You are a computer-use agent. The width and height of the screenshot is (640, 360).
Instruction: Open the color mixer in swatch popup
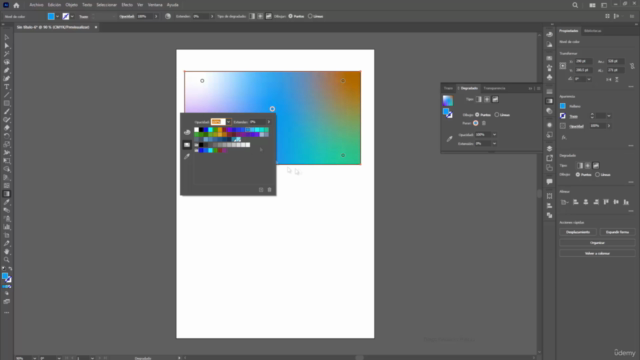pos(187,132)
